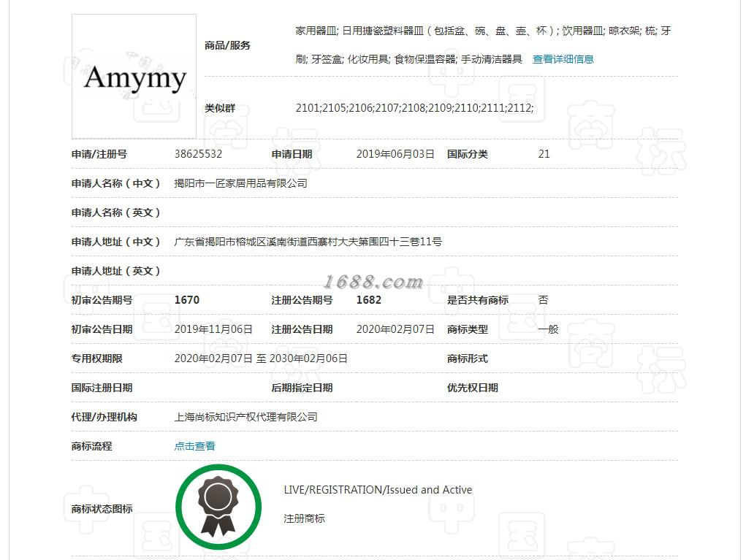The width and height of the screenshot is (746, 560).
Task: Open the 点击查看 trademark process link
Action: tap(194, 446)
